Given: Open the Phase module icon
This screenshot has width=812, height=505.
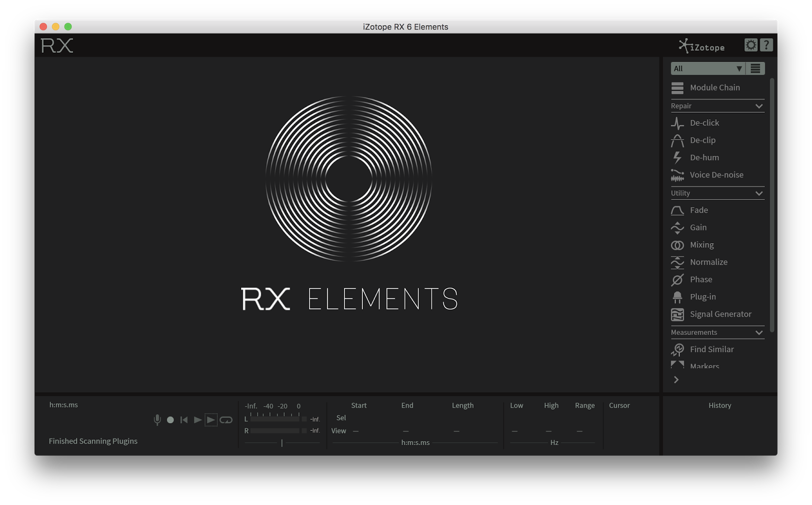Looking at the screenshot, I should (x=677, y=280).
